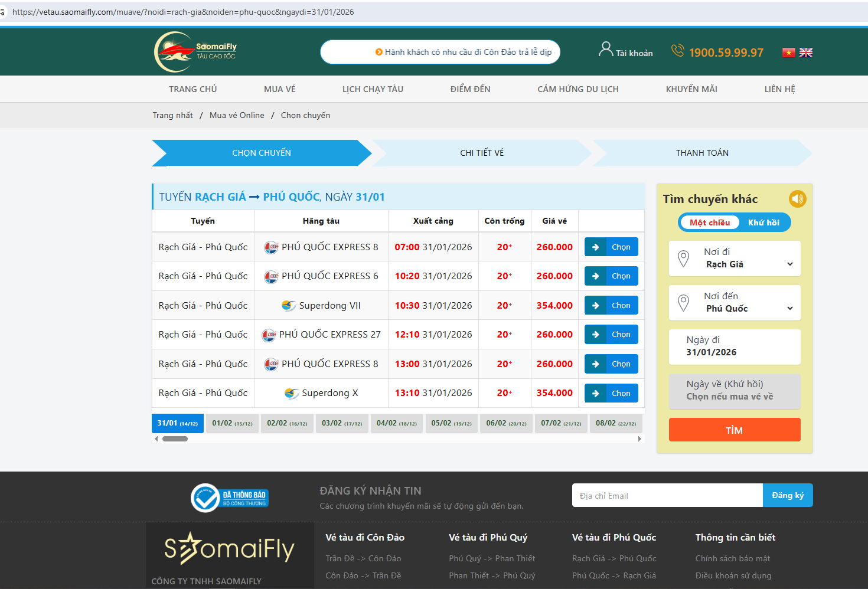Select the Một chiều one-way option

point(710,222)
